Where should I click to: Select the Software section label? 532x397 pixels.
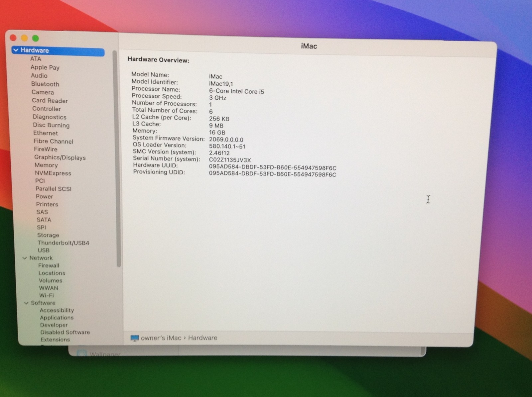point(43,303)
